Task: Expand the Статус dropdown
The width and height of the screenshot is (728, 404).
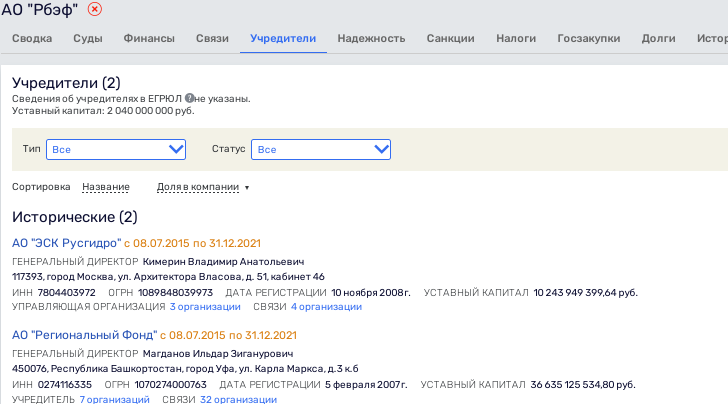Action: 321,150
